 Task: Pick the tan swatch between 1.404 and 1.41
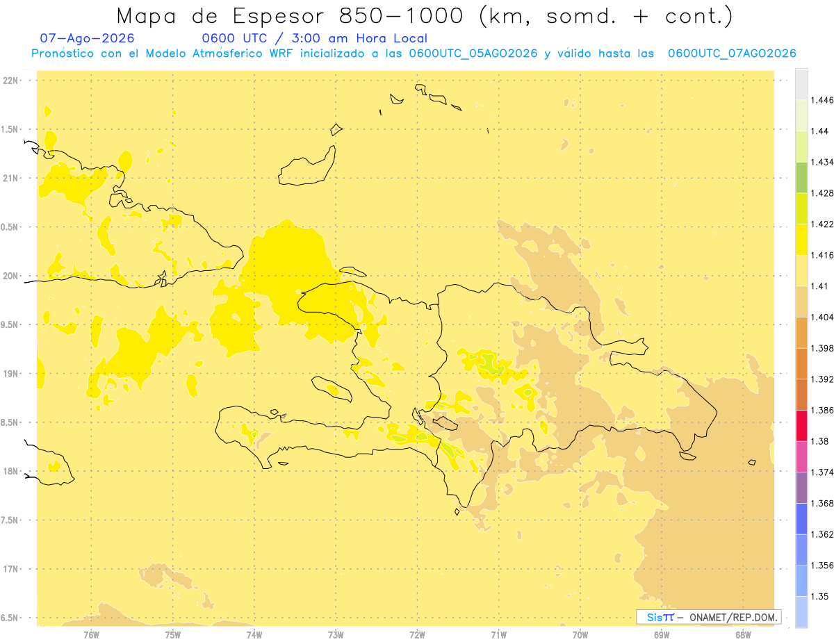[x=801, y=302]
